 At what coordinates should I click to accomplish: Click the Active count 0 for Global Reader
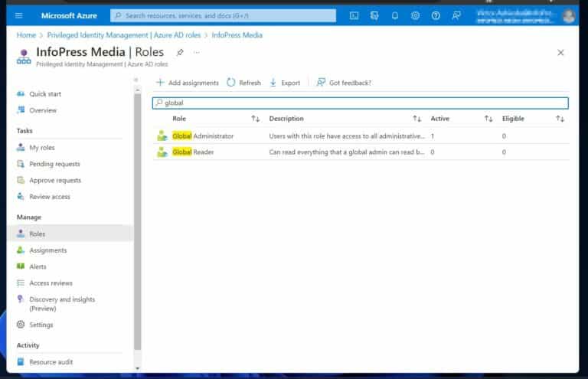click(x=433, y=152)
